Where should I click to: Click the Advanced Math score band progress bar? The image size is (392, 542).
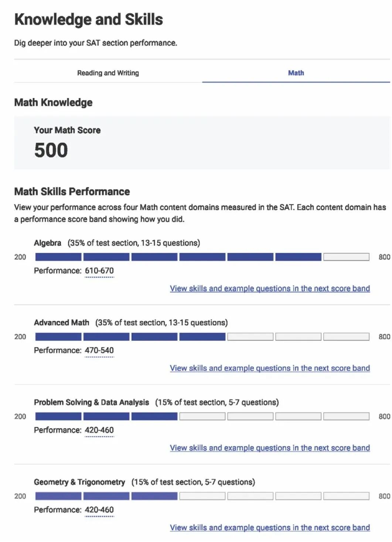(x=202, y=337)
